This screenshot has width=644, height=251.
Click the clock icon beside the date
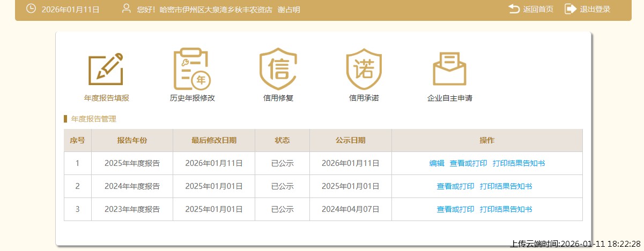point(31,9)
